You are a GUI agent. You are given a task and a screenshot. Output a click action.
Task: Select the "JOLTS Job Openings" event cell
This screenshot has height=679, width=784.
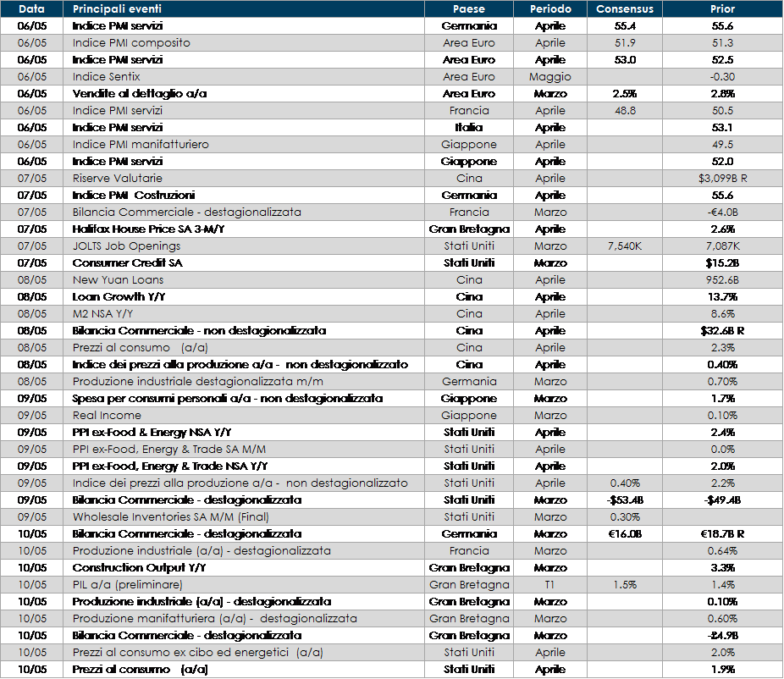tap(127, 246)
